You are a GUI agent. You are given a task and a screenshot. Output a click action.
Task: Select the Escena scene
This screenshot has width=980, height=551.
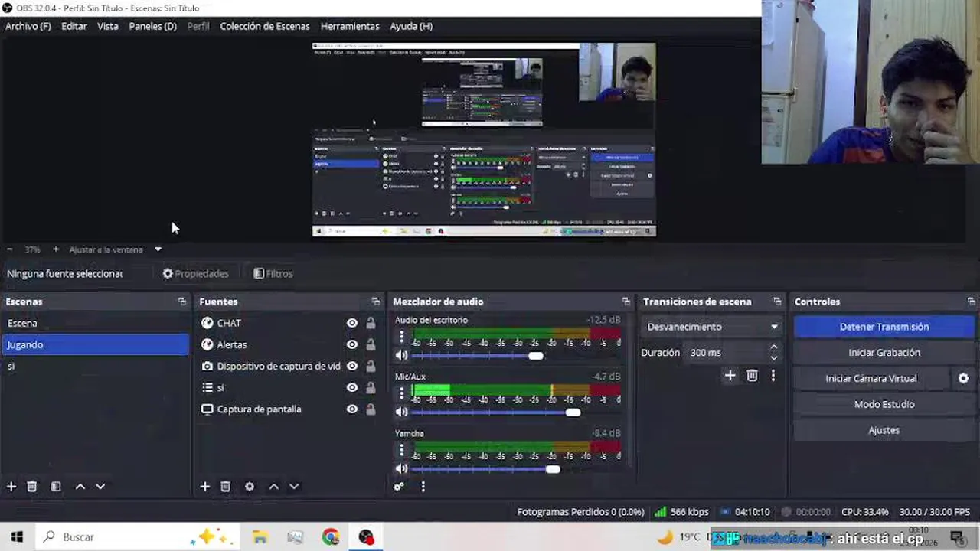coord(95,323)
